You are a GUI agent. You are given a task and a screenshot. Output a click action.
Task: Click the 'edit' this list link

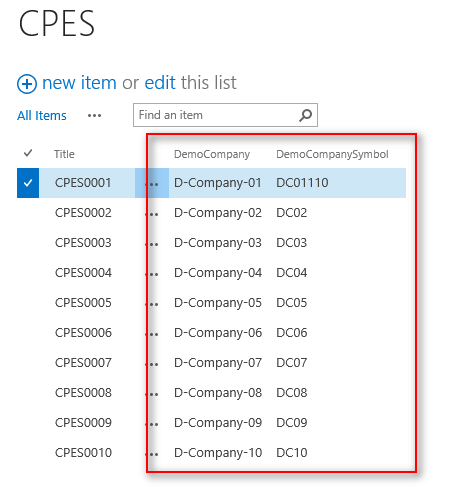[x=160, y=83]
